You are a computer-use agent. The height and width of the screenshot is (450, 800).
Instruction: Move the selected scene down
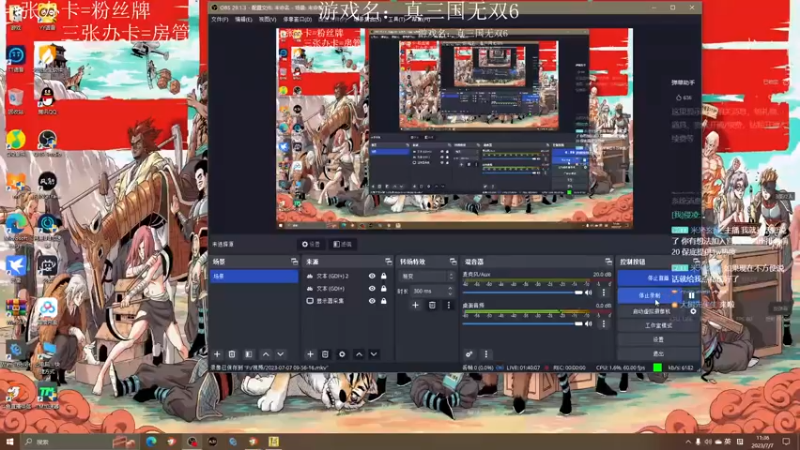pyautogui.click(x=281, y=354)
